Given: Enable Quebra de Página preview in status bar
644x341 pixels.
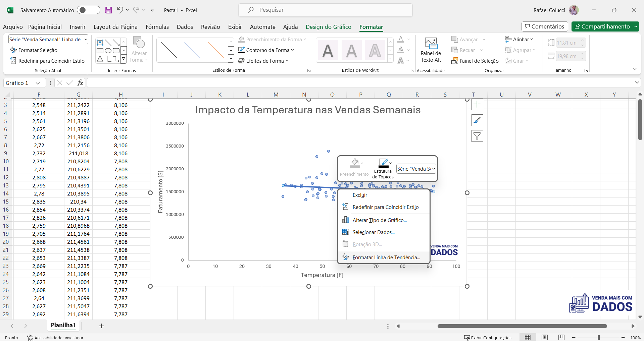Looking at the screenshot, I should point(561,337).
